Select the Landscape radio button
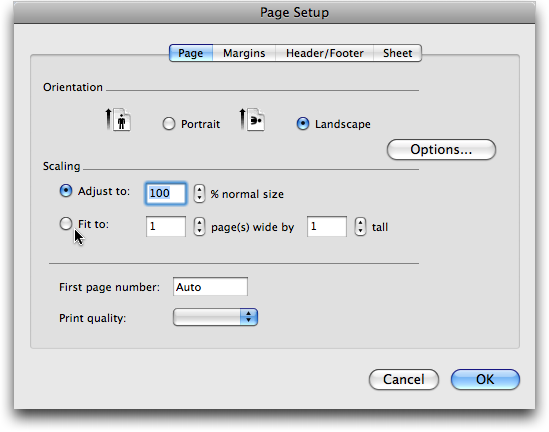This screenshot has width=549, height=432. 303,124
